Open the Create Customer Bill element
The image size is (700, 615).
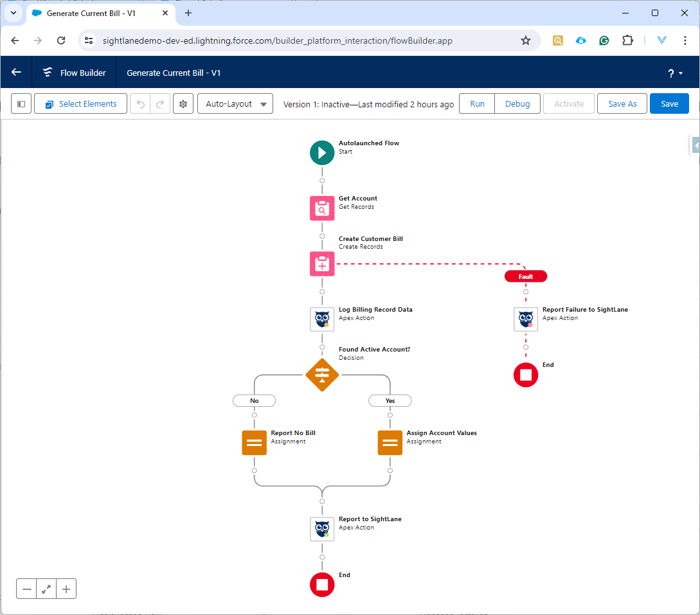coord(322,263)
